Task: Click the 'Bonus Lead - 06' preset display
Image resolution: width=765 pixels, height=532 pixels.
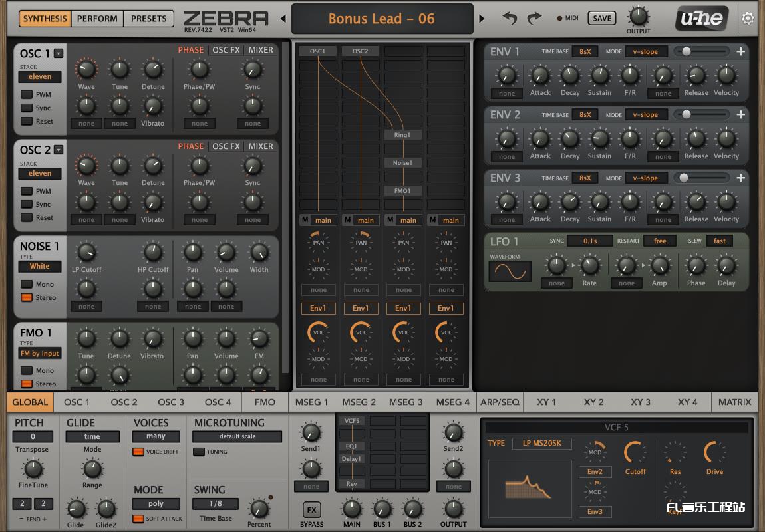Action: (x=382, y=19)
